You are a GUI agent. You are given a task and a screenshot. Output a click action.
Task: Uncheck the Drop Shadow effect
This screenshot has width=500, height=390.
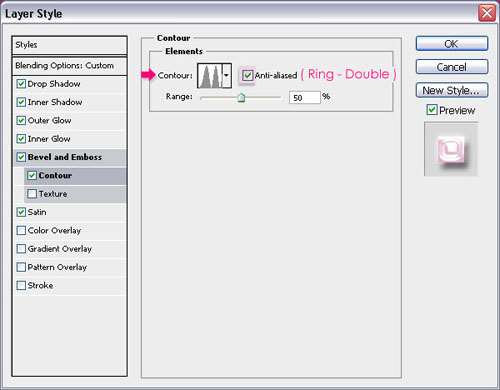tap(21, 84)
